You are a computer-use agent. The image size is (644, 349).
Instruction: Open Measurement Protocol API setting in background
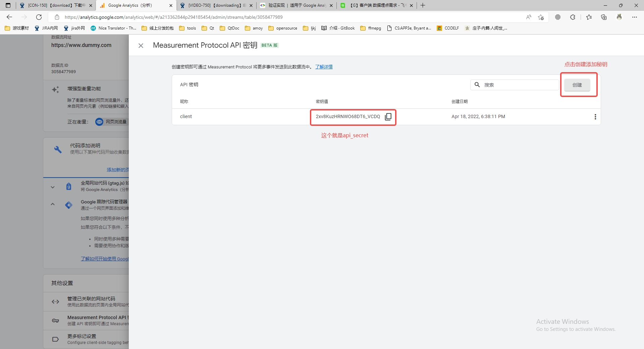[x=86, y=320]
